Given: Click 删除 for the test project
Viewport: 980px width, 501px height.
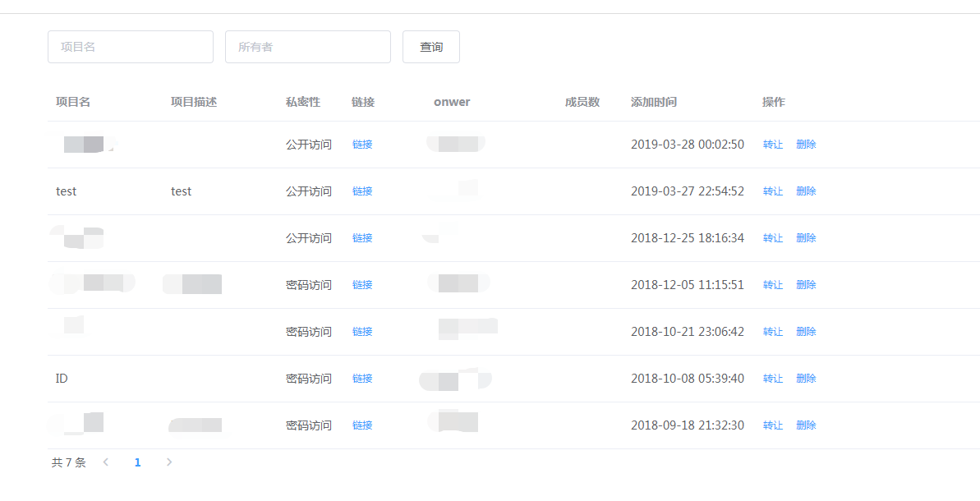Looking at the screenshot, I should click(805, 191).
